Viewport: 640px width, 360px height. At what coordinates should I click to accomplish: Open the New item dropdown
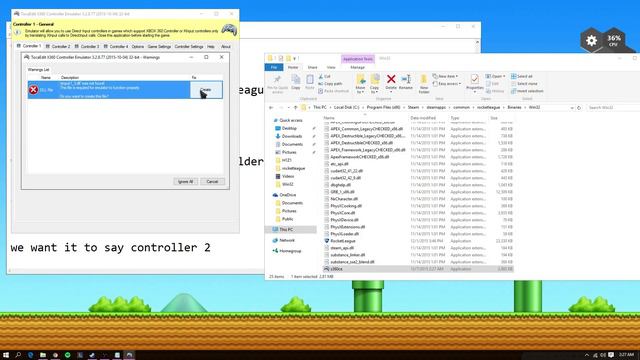tap(446, 76)
